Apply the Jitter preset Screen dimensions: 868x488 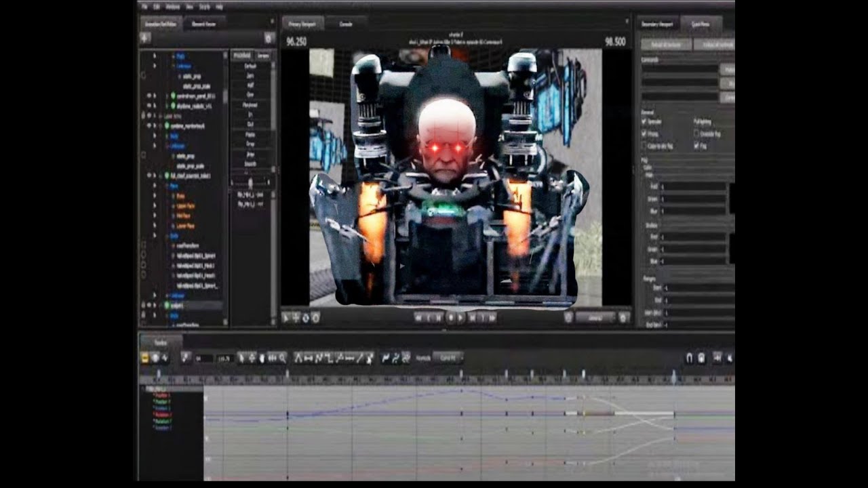[x=250, y=154]
